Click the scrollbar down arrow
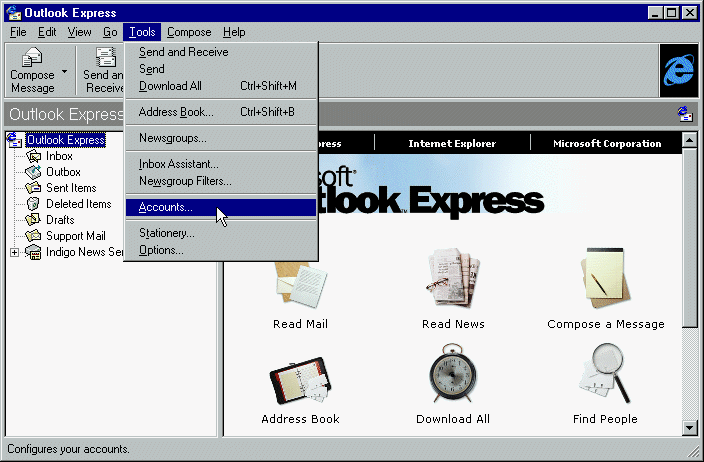 [x=690, y=428]
